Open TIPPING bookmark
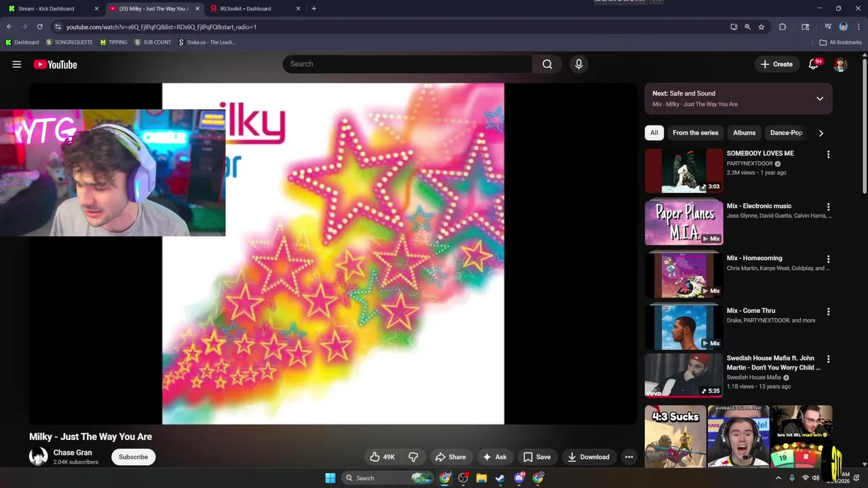The image size is (868, 488). click(x=113, y=42)
